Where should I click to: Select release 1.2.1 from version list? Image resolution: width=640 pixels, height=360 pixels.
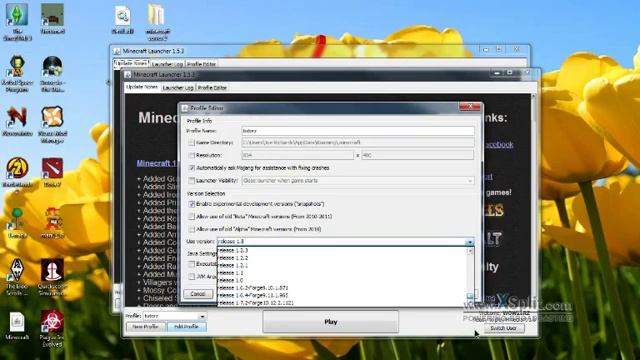(342, 265)
